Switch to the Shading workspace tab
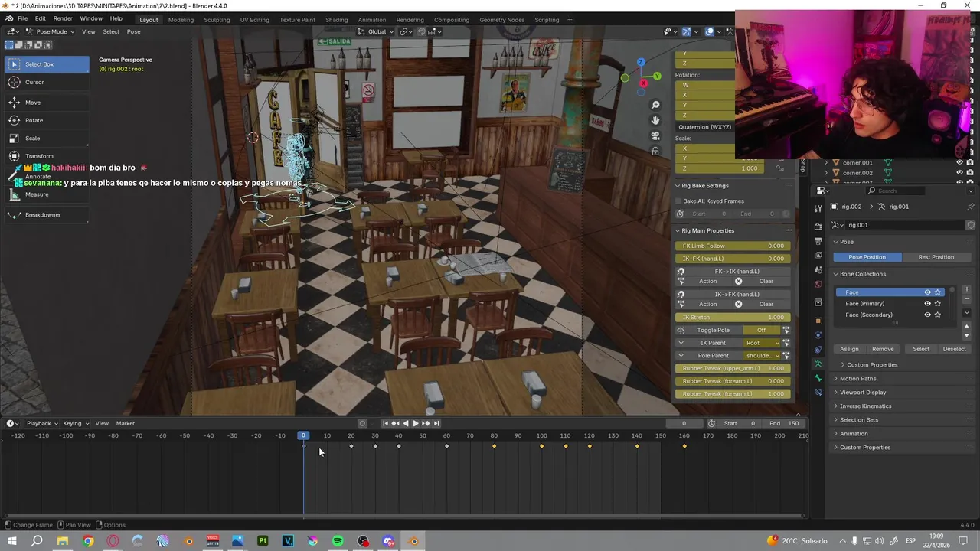 point(336,19)
